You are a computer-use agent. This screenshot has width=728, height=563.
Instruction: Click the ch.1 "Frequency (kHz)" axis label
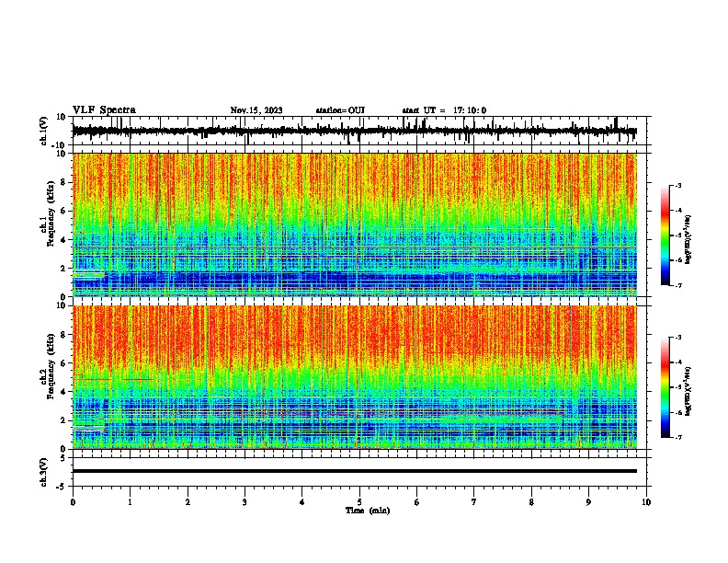pyautogui.click(x=51, y=214)
